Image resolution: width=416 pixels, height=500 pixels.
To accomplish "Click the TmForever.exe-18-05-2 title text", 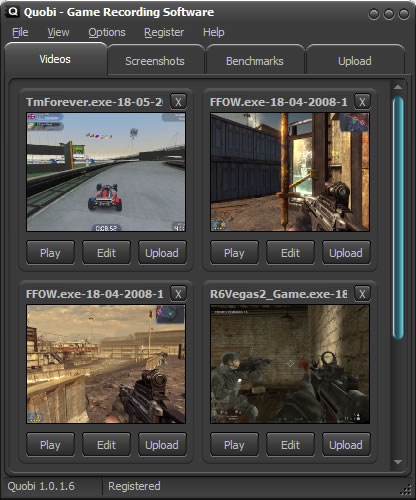I will click(x=94, y=102).
